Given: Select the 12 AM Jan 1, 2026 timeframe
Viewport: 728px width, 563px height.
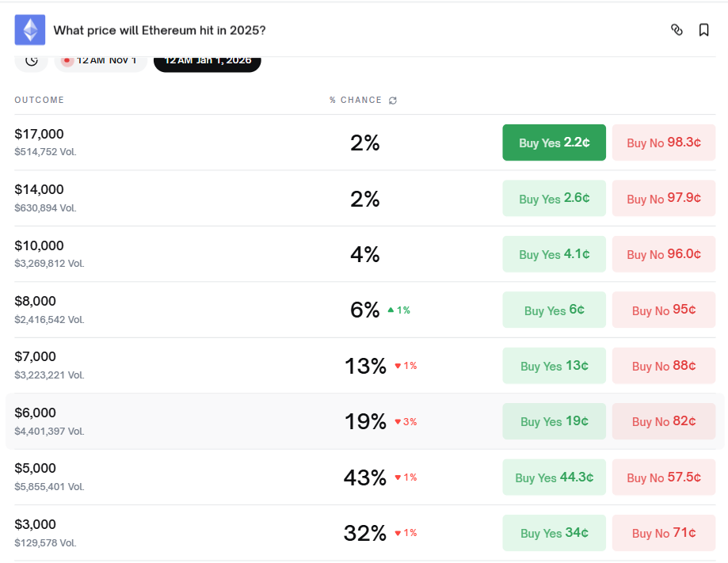Looking at the screenshot, I should [x=207, y=59].
